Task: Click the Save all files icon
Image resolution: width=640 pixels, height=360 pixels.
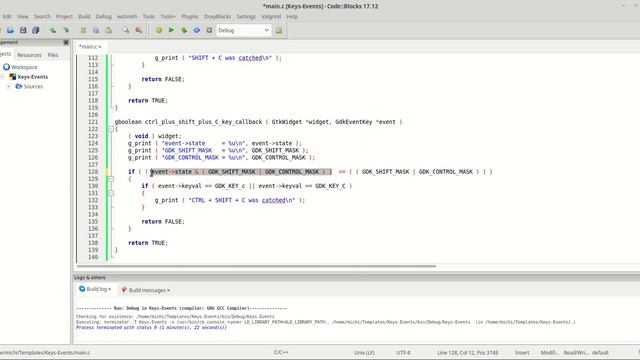Action: pos(36,30)
